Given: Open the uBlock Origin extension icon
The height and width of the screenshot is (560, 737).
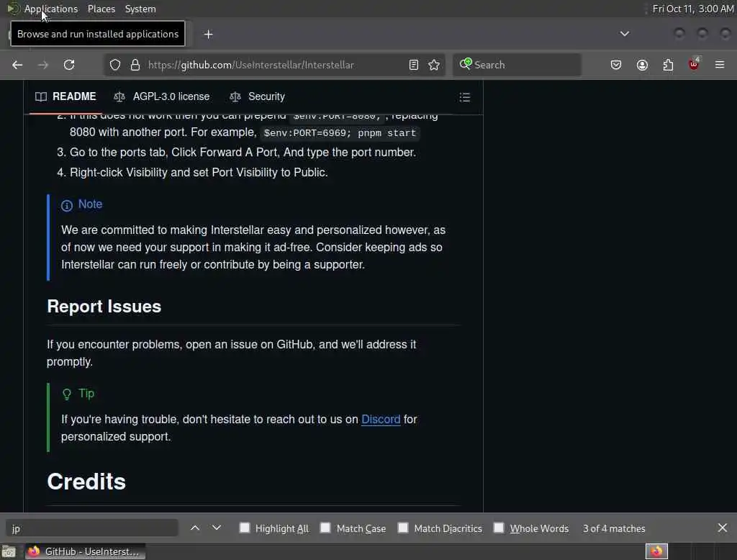Looking at the screenshot, I should [694, 64].
